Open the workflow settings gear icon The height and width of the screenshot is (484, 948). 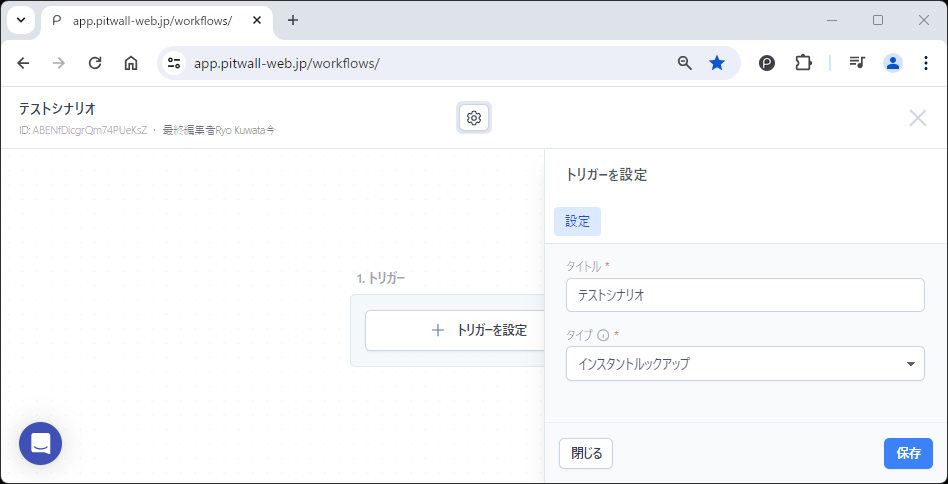click(x=474, y=118)
